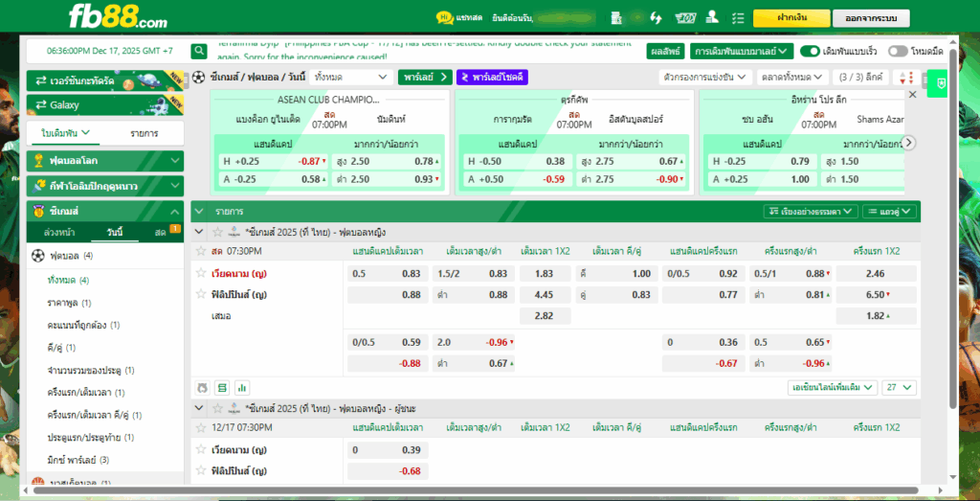Select the ล่วงหน้า early tab
The width and height of the screenshot is (980, 501).
coord(59,233)
